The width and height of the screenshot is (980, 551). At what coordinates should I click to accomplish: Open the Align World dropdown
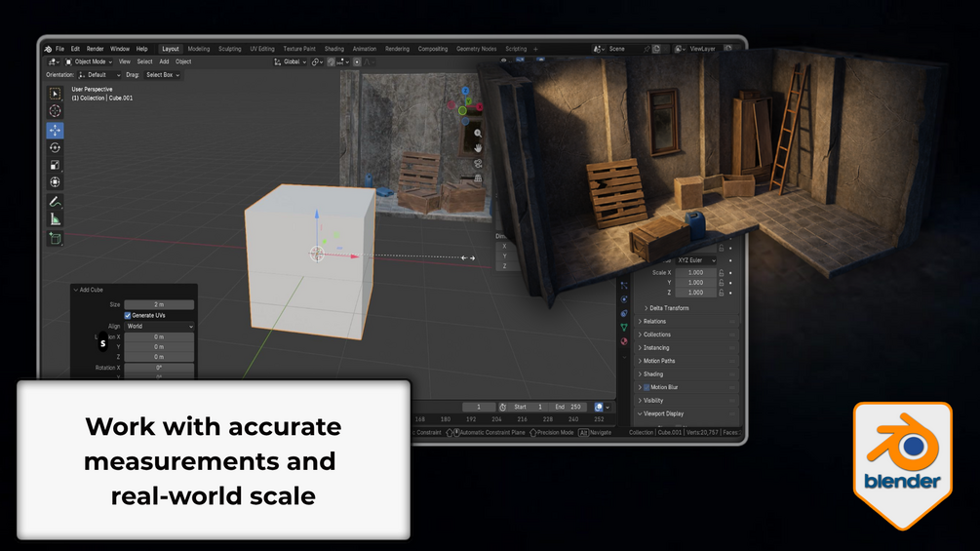click(x=159, y=326)
